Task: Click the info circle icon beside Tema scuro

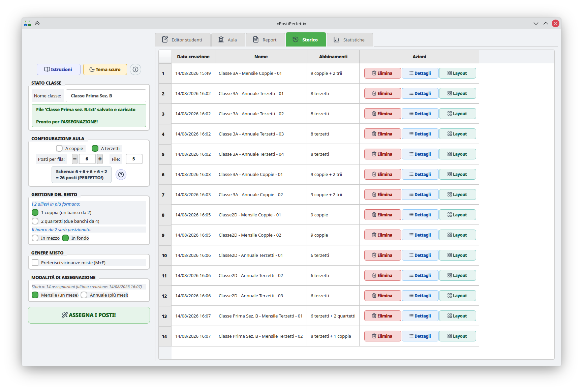Action: (135, 69)
